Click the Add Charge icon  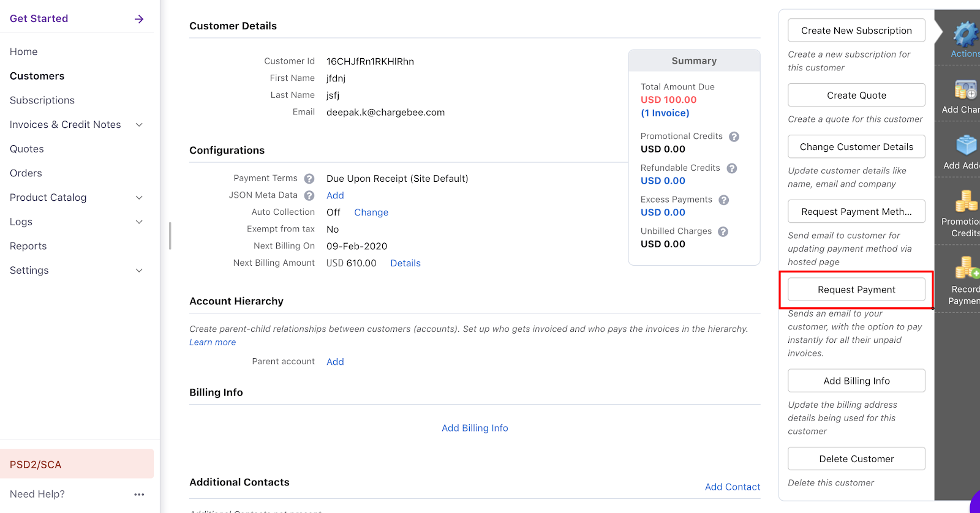(965, 90)
